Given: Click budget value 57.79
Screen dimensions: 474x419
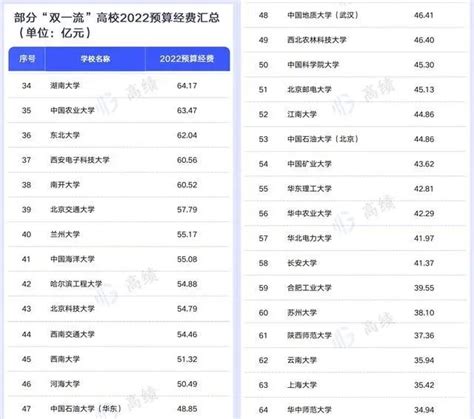Looking at the screenshot, I should (187, 210).
